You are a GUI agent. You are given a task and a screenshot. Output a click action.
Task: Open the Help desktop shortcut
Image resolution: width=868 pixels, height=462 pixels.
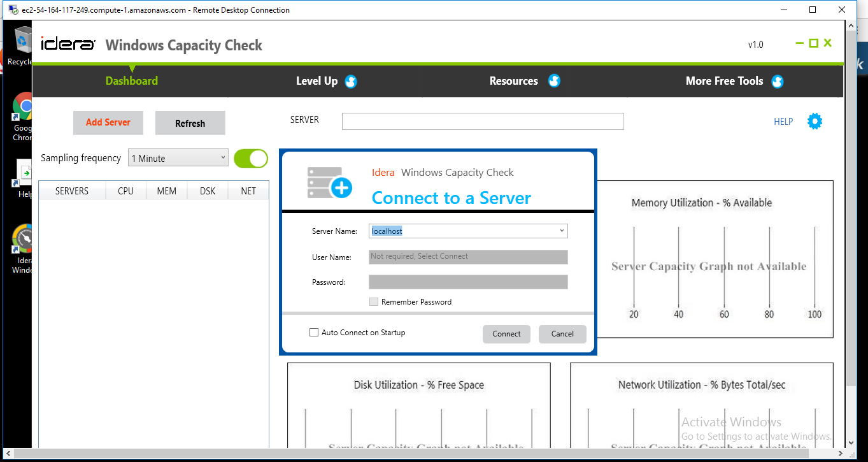click(24, 172)
